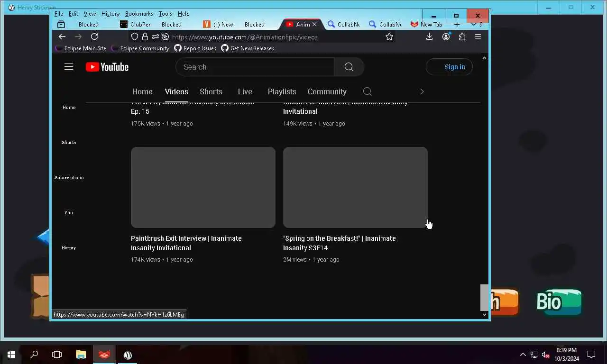Open the tracking protection shield icon
Screen dimensions: 607x364
(x=135, y=36)
